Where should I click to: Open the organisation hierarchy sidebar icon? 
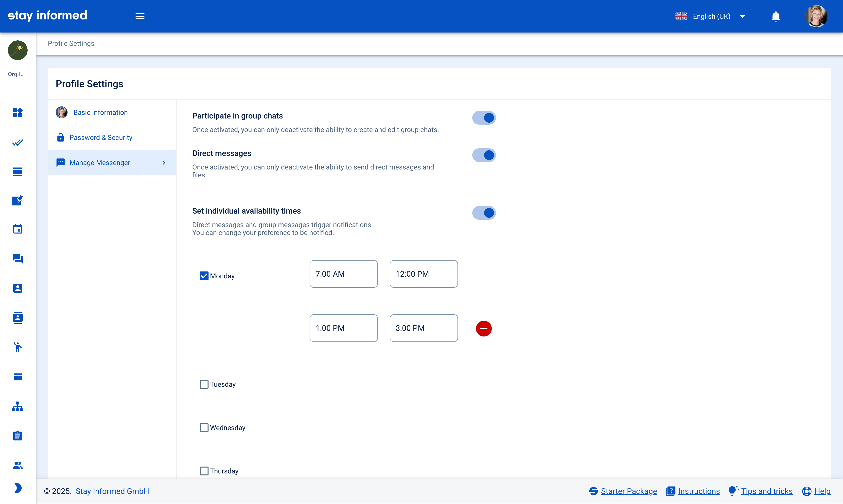tap(18, 406)
